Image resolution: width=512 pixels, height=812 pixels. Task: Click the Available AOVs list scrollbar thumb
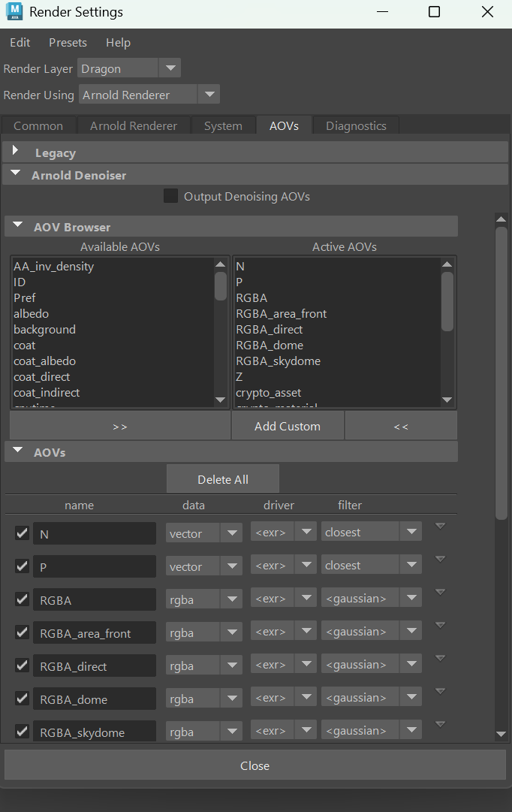click(x=221, y=286)
